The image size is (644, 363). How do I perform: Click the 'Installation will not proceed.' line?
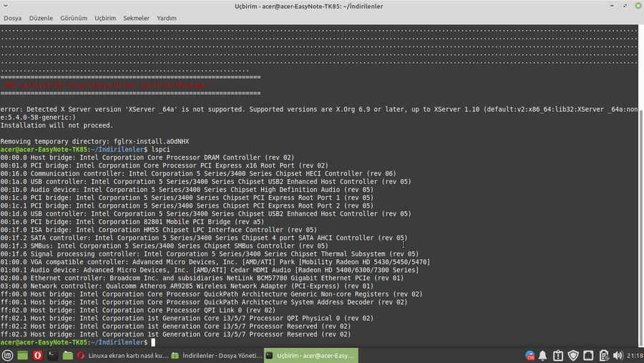coord(57,125)
